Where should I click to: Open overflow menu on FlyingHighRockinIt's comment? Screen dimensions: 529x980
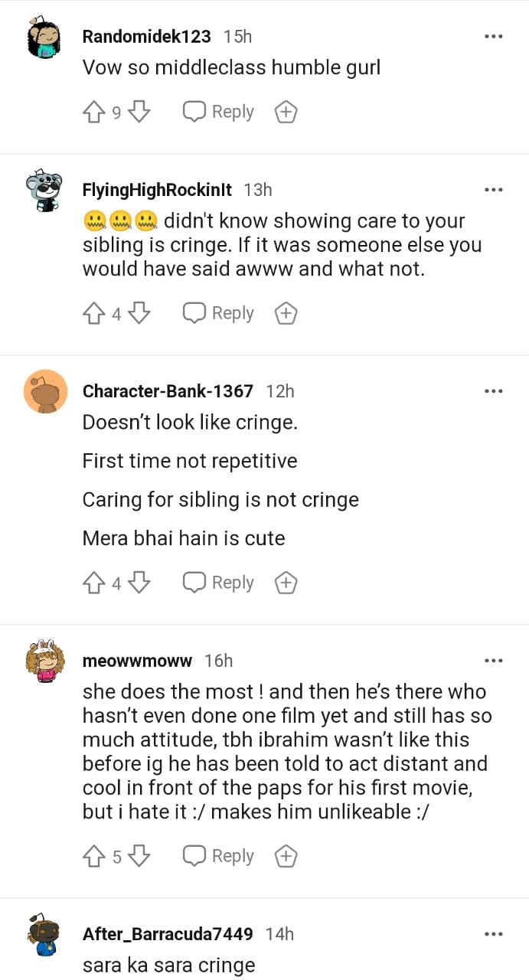coord(494,189)
